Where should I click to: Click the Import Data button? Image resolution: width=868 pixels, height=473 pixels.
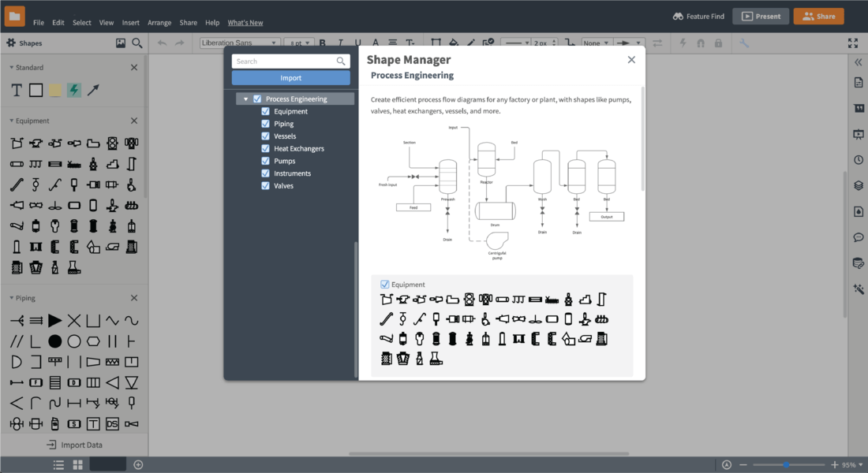pos(74,445)
